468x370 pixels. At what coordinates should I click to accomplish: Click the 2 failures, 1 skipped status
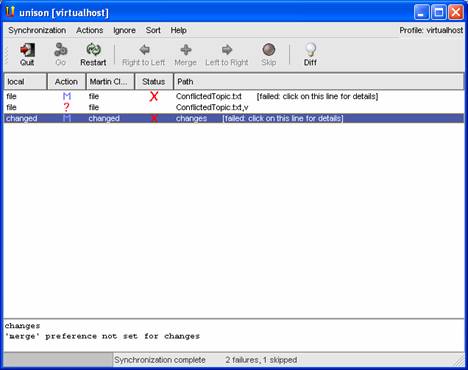(261, 360)
